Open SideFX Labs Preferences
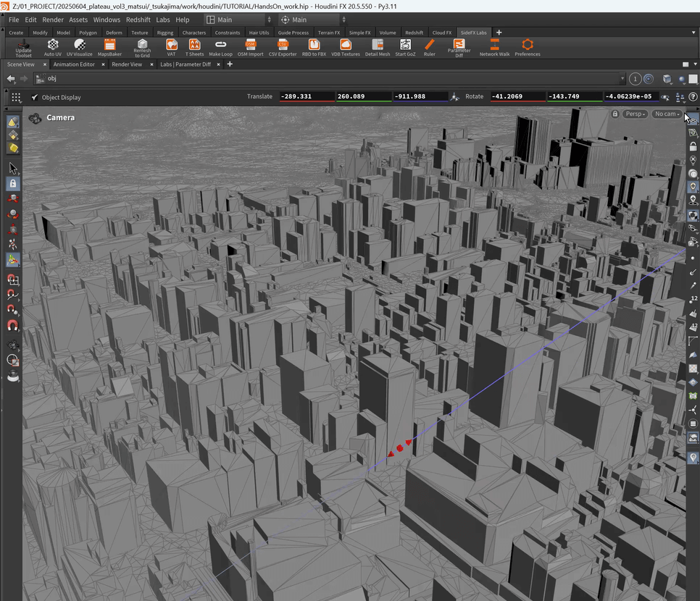The height and width of the screenshot is (601, 700). click(x=528, y=46)
